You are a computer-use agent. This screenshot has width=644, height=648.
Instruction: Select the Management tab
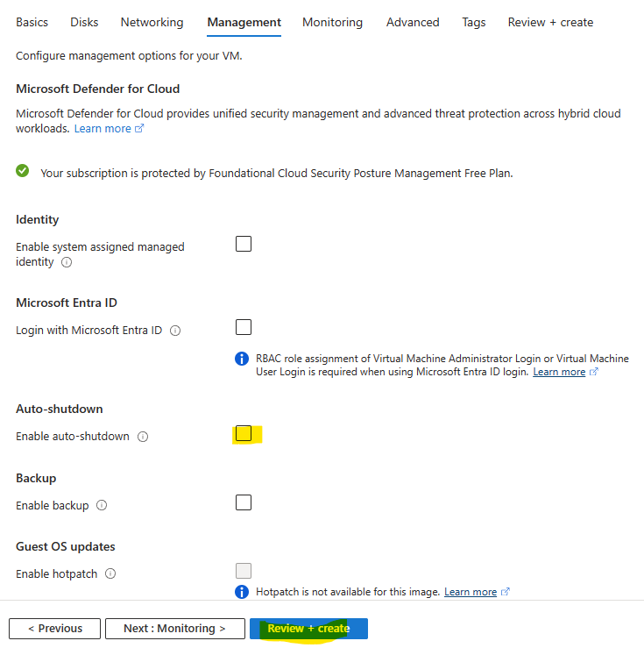click(244, 22)
